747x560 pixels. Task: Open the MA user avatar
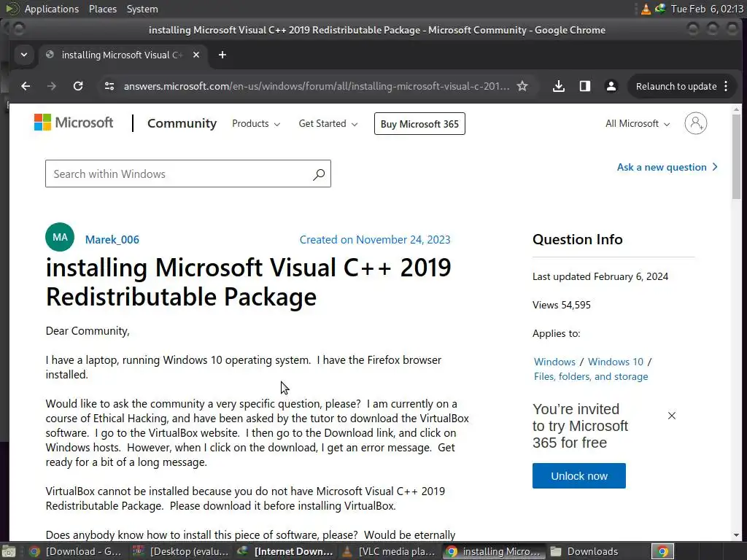pyautogui.click(x=60, y=237)
